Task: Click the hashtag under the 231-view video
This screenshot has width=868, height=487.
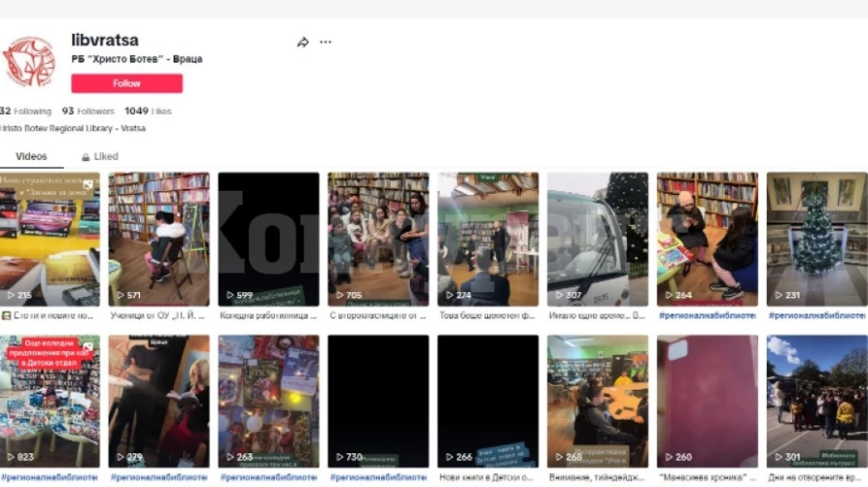Action: (817, 315)
